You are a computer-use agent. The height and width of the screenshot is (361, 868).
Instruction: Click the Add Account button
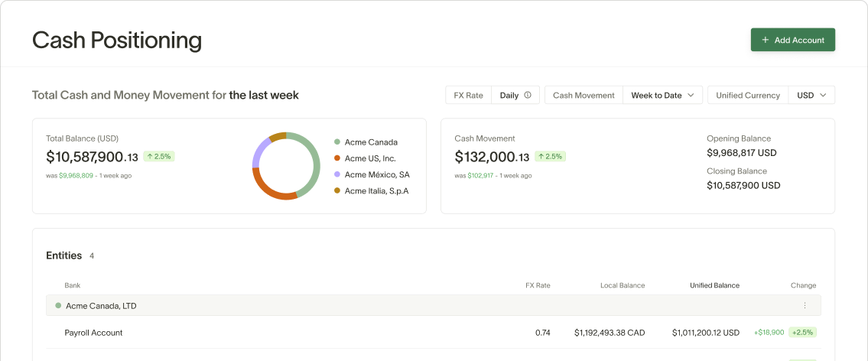[793, 40]
